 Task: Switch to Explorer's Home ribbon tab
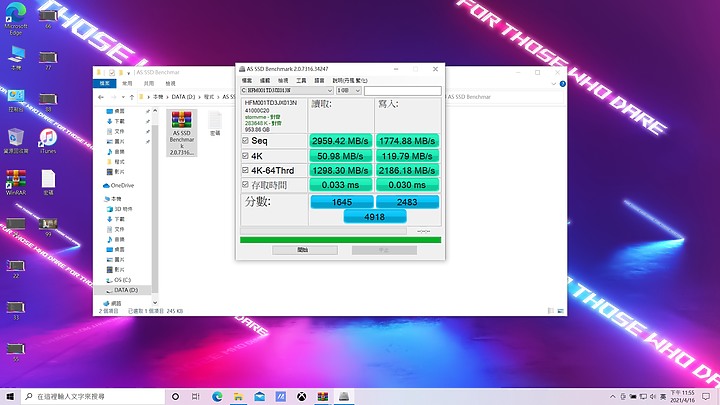click(127, 84)
